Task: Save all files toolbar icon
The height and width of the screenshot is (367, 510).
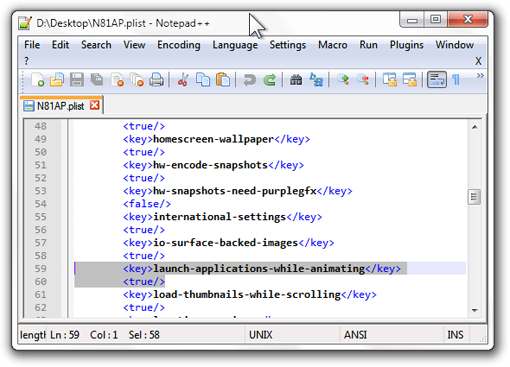Action: click(x=97, y=80)
